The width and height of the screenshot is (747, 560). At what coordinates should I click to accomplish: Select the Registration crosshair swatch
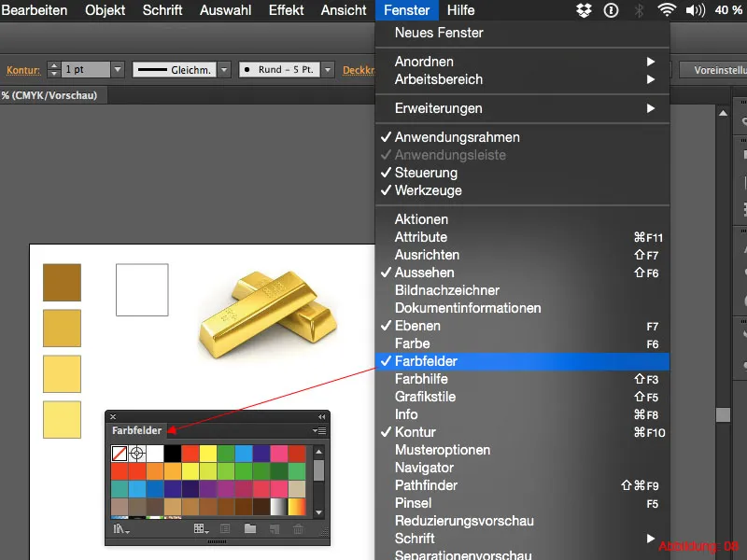click(x=137, y=454)
